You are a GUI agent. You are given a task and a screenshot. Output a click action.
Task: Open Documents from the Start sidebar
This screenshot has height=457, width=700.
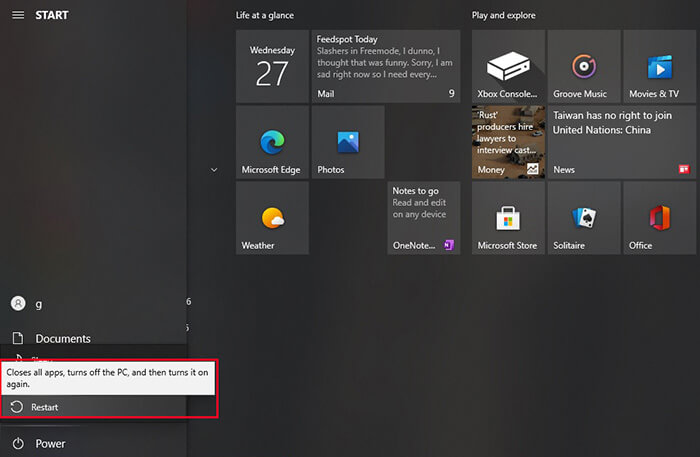coord(93,338)
